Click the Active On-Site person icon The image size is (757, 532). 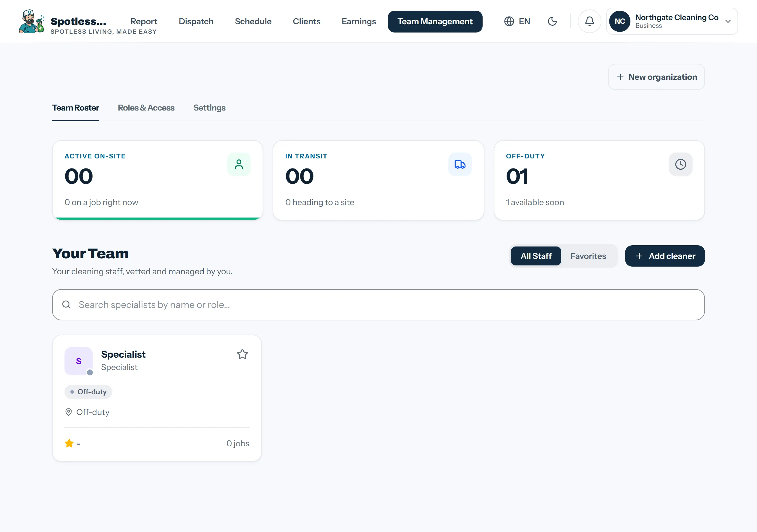click(239, 164)
